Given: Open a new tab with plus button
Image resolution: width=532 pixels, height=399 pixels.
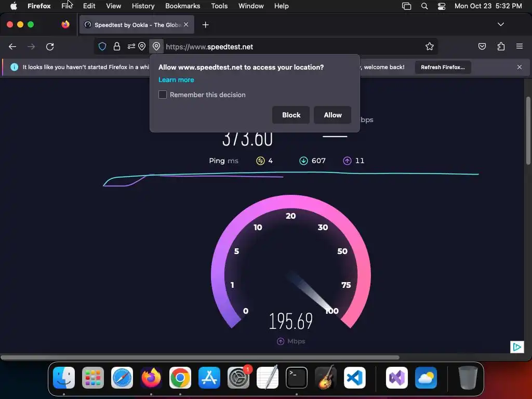Looking at the screenshot, I should (x=205, y=25).
